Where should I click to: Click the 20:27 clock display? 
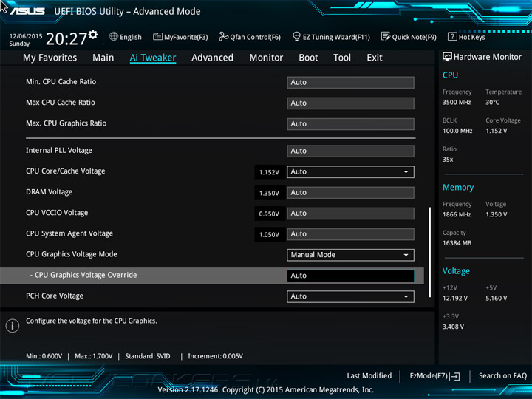point(66,38)
